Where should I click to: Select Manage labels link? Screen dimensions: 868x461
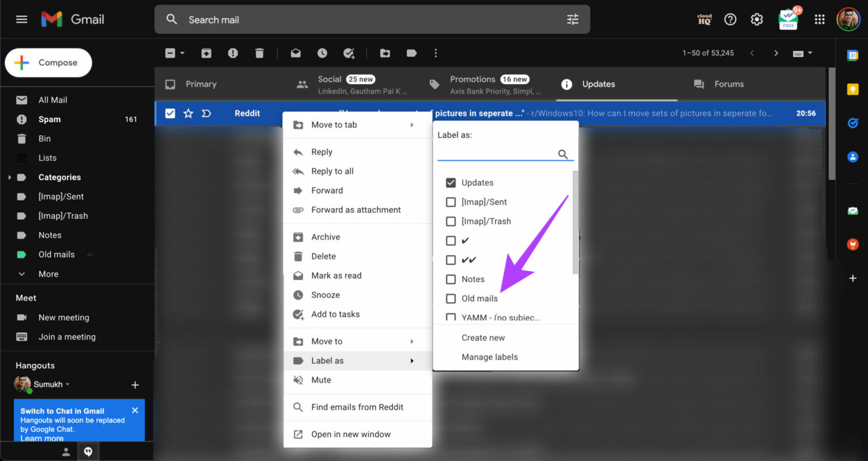489,356
